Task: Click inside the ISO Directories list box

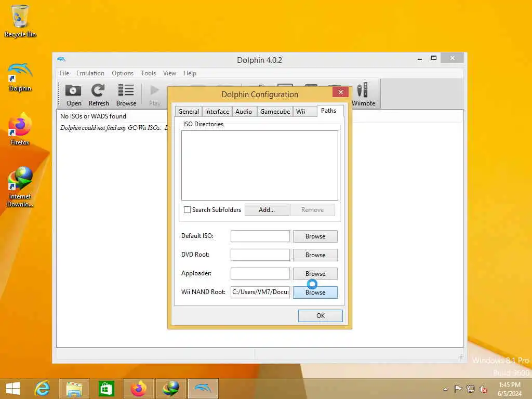Action: click(260, 166)
